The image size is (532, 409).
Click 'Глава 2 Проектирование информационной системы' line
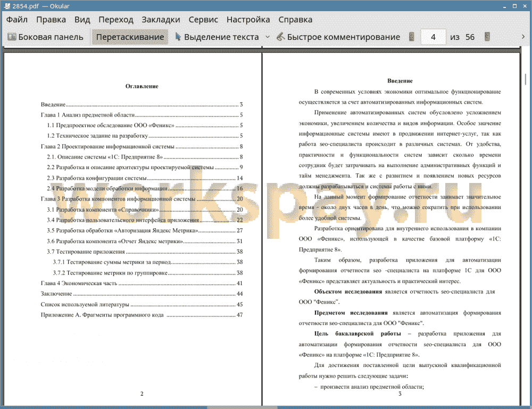142,146
